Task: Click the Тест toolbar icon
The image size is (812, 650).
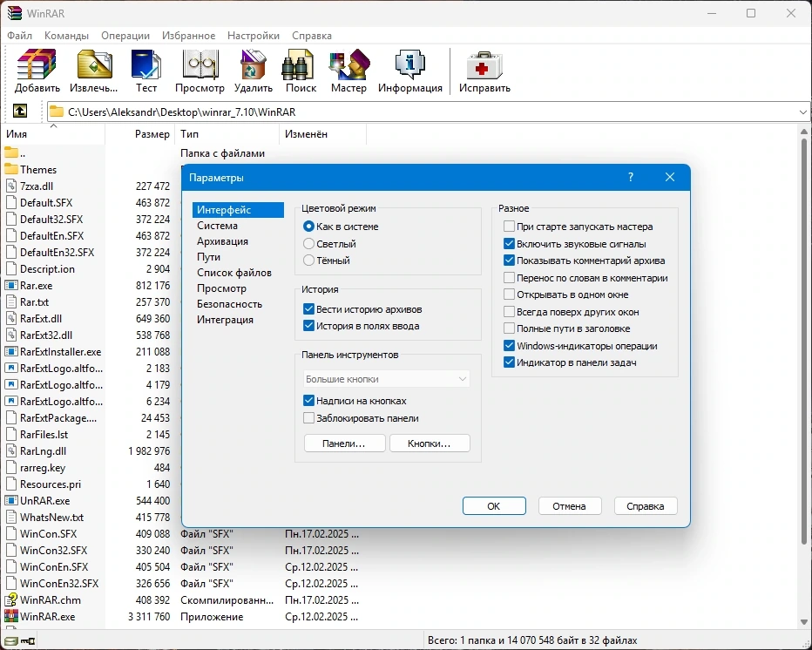Action: point(146,64)
